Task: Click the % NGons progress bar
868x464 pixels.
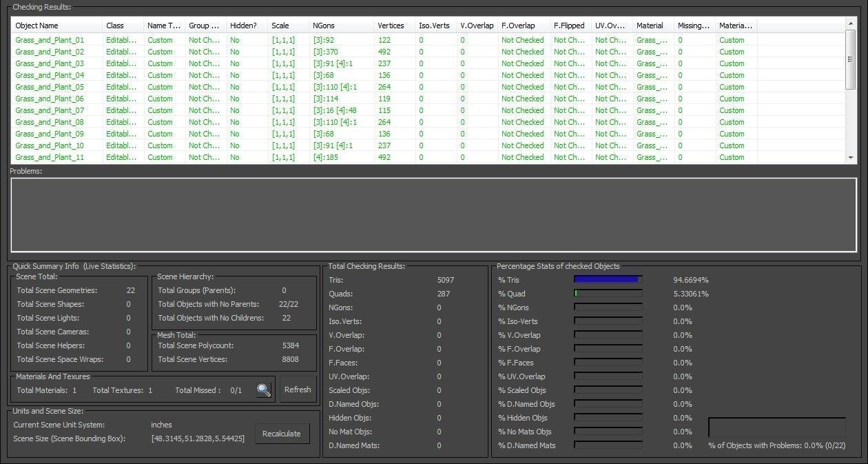Action: coord(608,307)
